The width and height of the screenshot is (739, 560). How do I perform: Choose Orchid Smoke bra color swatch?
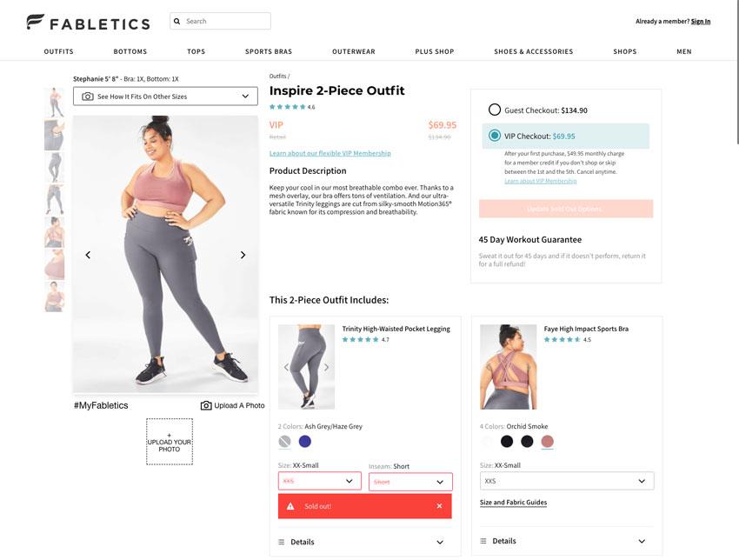point(547,442)
